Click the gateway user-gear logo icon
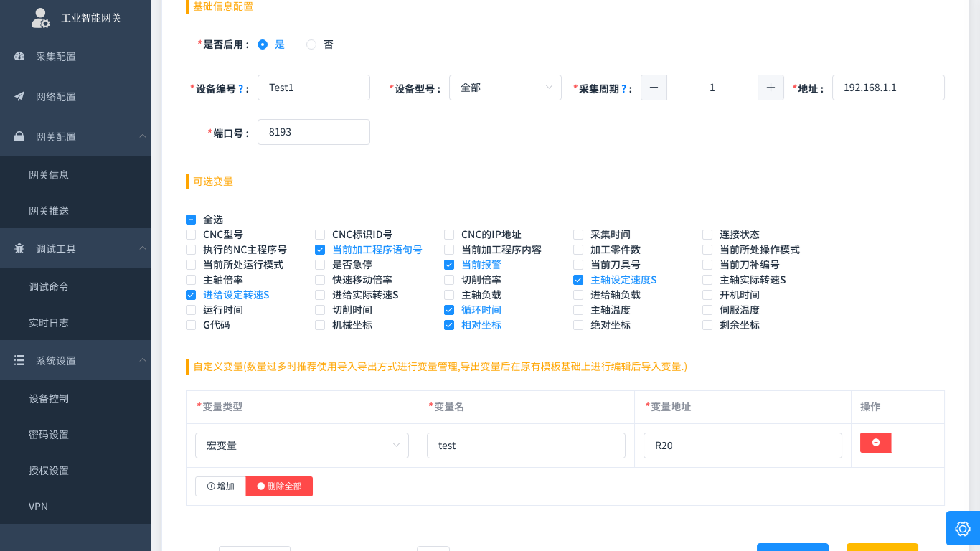Viewport: 980px width, 551px height. 41,18
